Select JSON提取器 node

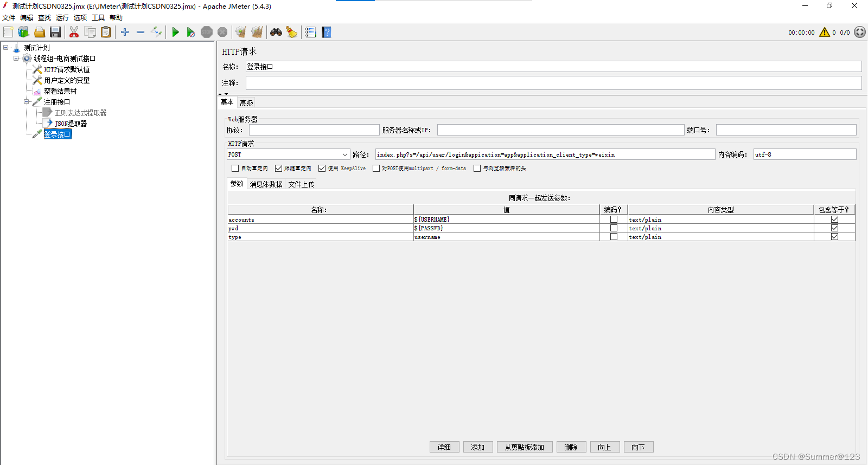(x=71, y=124)
